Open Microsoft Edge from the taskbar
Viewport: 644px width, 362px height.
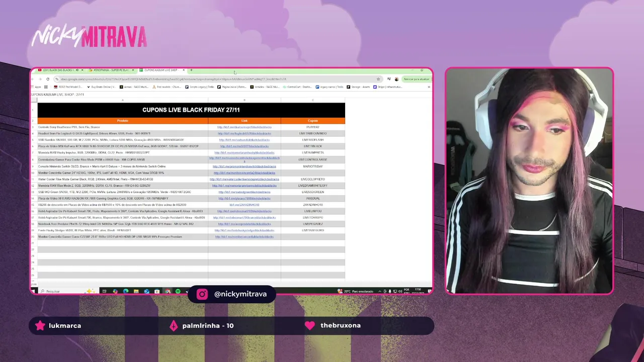coord(126,291)
